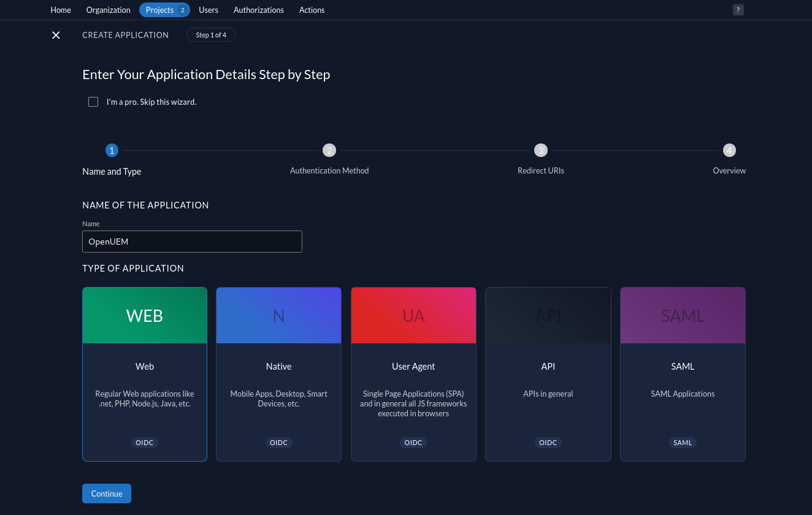Click the step 2 Authentication Method indicator
This screenshot has width=812, height=515.
[329, 150]
